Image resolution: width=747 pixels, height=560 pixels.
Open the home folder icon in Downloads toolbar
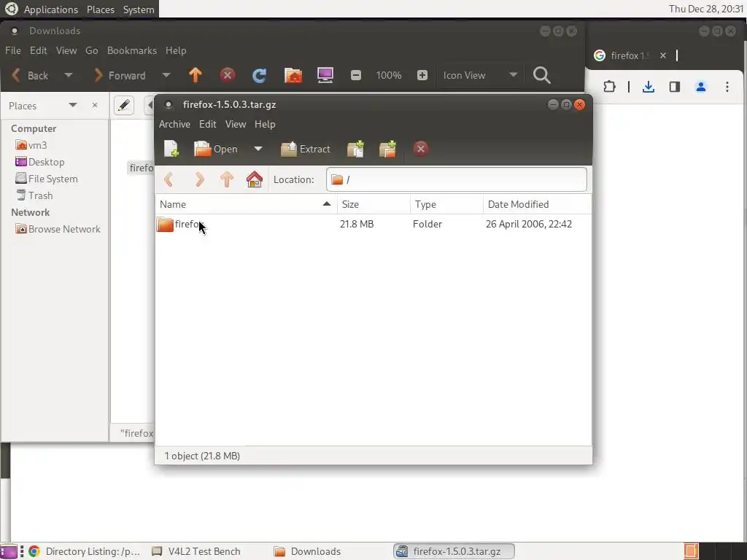293,75
